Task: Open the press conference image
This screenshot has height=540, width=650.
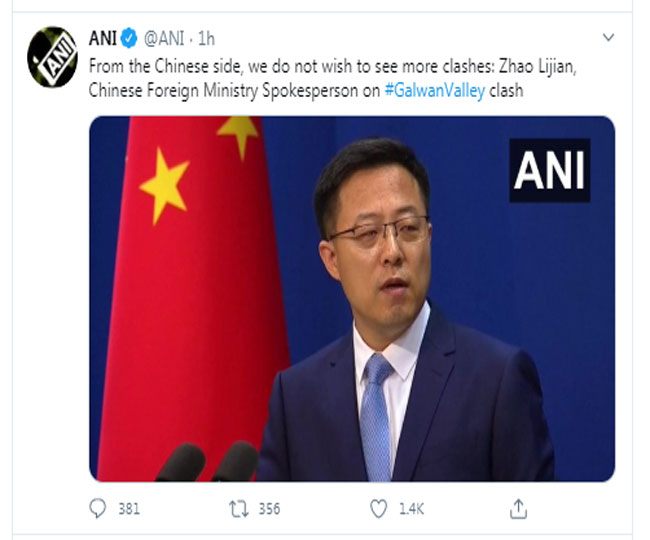Action: click(x=352, y=298)
